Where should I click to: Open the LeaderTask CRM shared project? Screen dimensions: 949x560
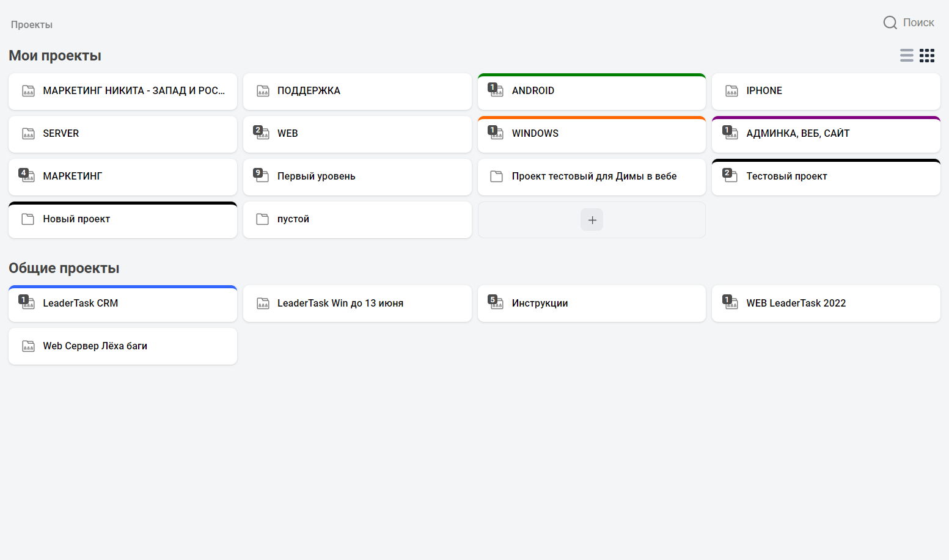(123, 304)
